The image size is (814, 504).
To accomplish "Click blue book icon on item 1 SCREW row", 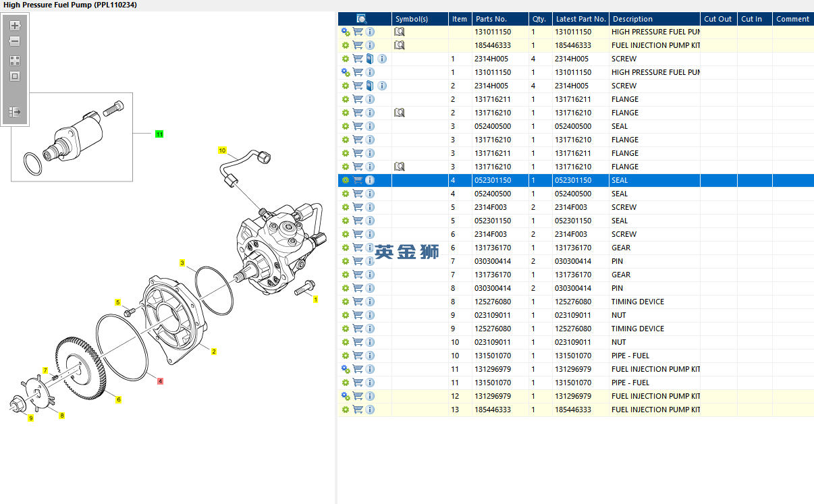I will (370, 59).
